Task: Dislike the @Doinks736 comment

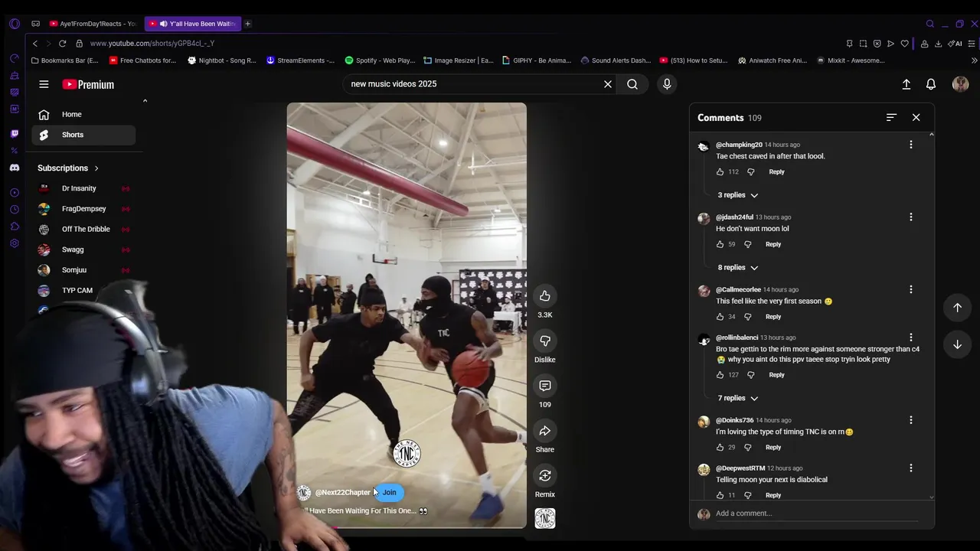Action: click(748, 448)
